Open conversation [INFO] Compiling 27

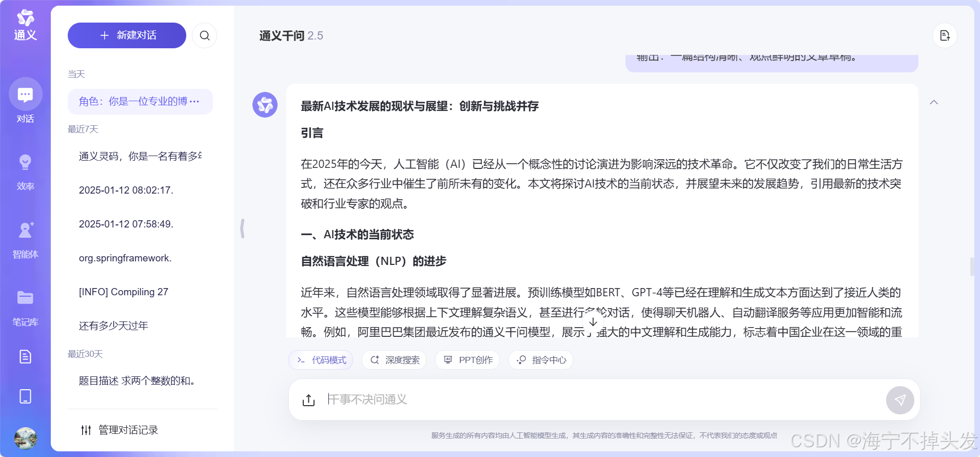coord(140,292)
